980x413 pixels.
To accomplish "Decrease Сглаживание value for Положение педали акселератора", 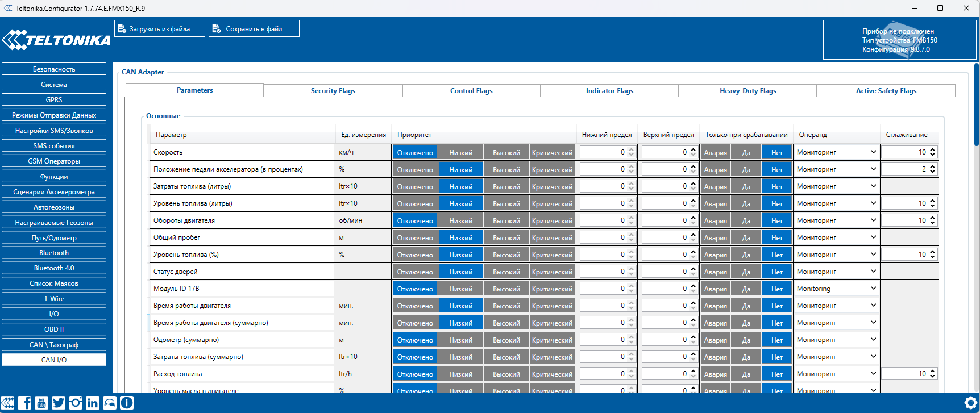I will tap(932, 172).
